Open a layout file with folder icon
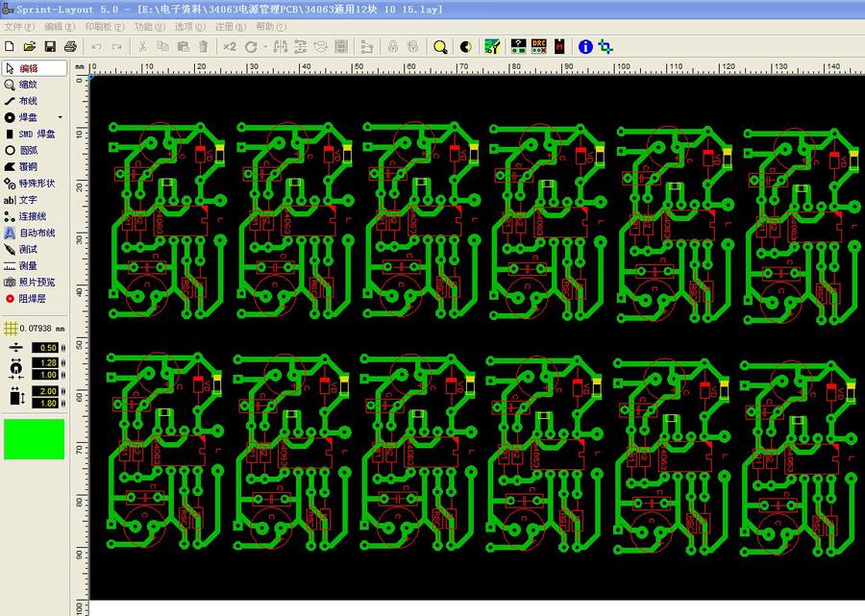This screenshot has width=865, height=616. click(29, 46)
